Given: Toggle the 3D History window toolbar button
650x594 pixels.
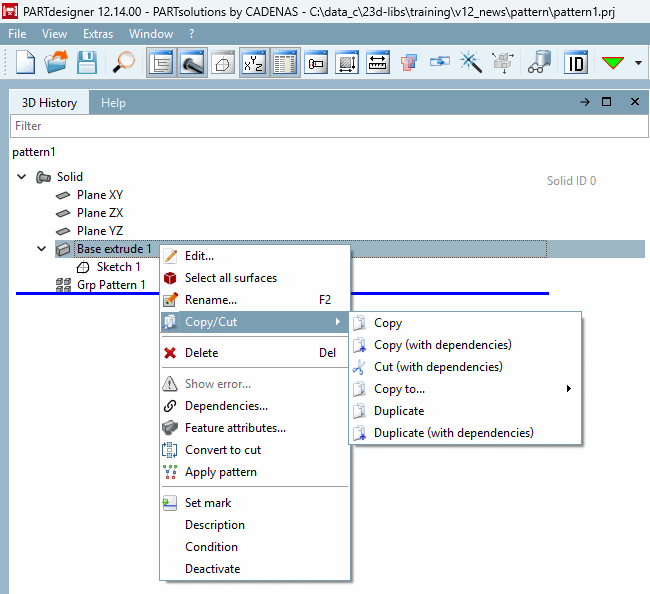Looking at the screenshot, I should [161, 63].
